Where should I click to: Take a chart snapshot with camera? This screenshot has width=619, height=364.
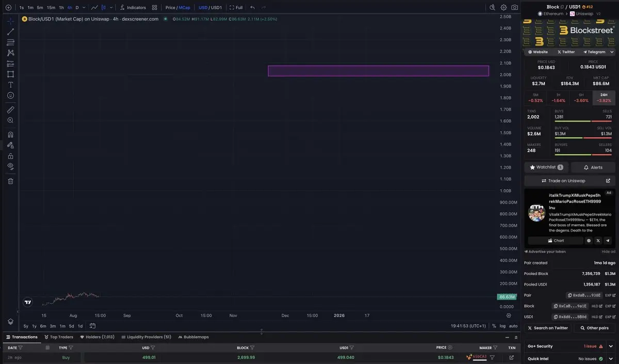(x=515, y=8)
